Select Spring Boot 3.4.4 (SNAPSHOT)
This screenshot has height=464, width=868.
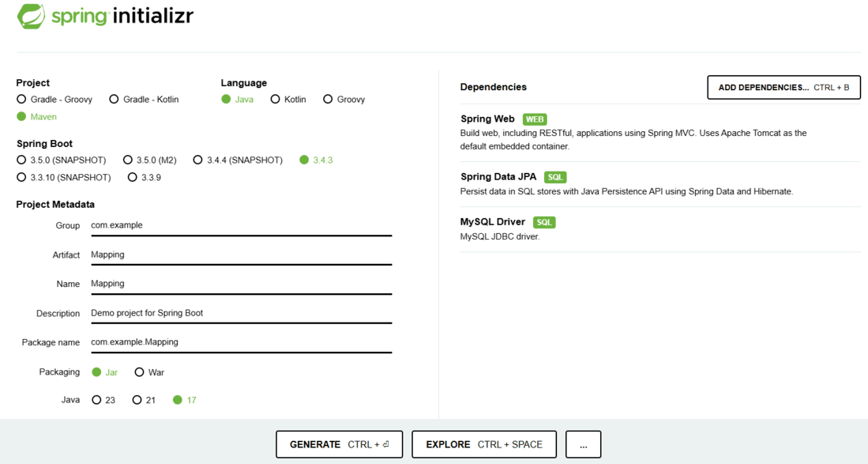pyautogui.click(x=238, y=160)
